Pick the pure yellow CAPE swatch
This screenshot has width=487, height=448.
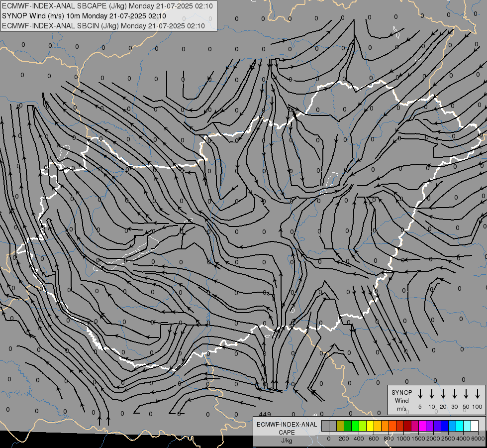370,426
